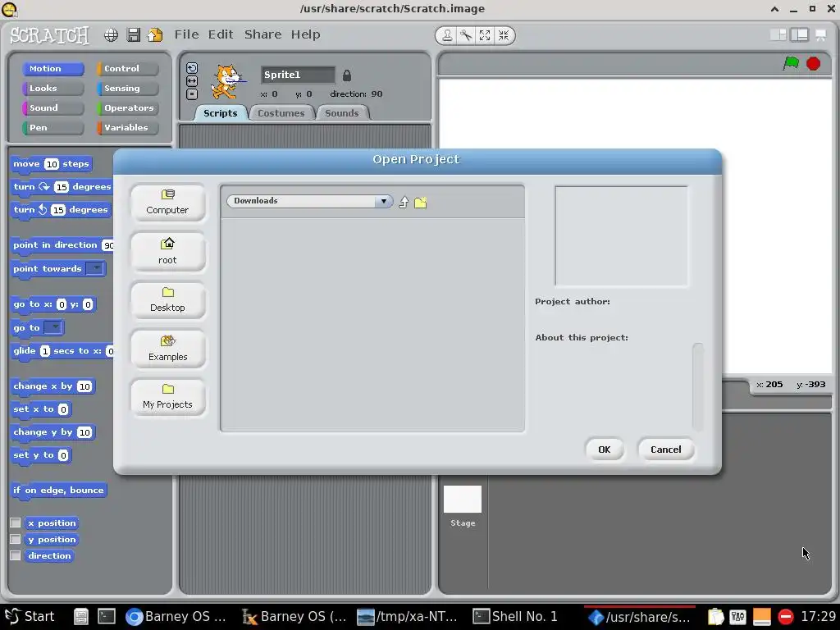Click the Sprite1 name field
Image resolution: width=840 pixels, height=630 pixels.
point(298,75)
